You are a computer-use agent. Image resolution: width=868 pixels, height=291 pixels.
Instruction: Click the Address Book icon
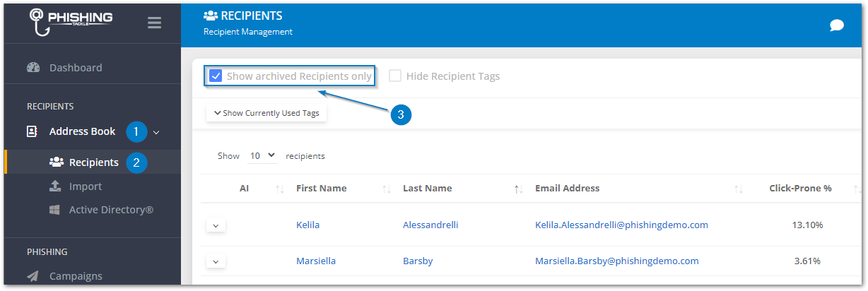tap(32, 131)
